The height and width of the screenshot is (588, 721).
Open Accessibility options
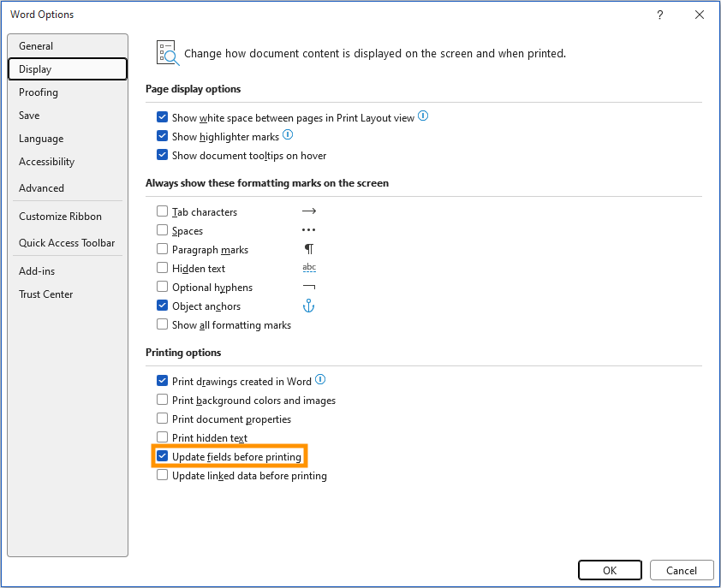coord(68,162)
